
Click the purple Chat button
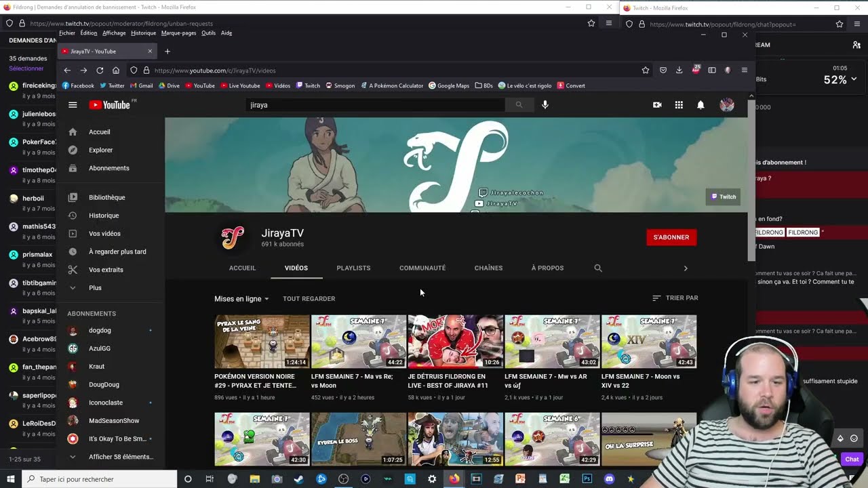852,460
